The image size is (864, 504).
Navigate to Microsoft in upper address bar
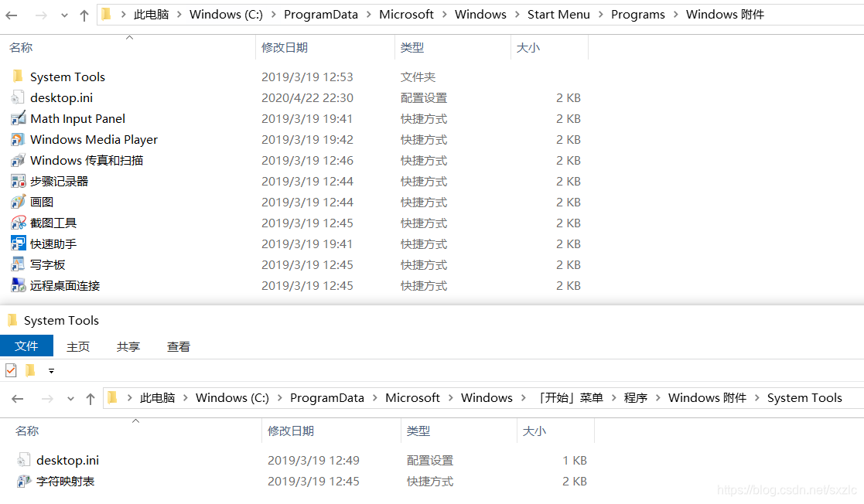[x=406, y=15]
